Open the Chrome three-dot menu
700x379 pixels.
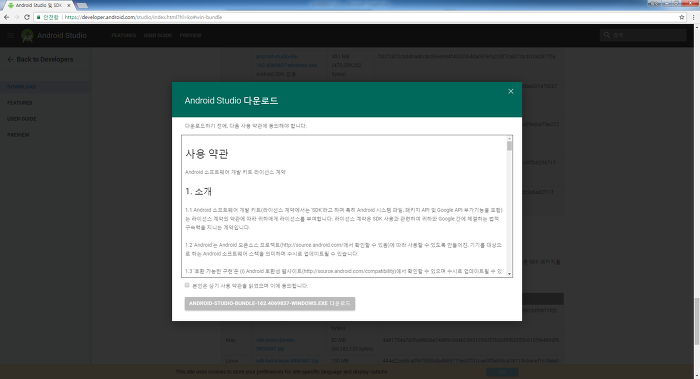[694, 17]
